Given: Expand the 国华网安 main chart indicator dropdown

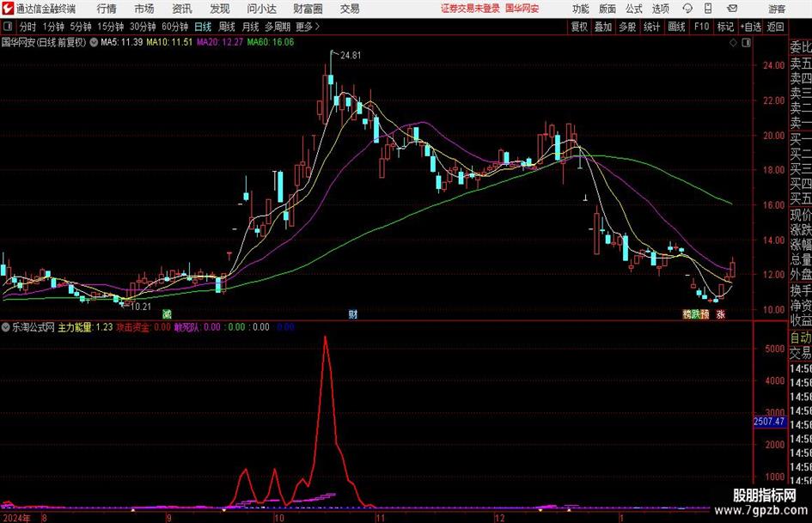Looking at the screenshot, I should (x=94, y=42).
